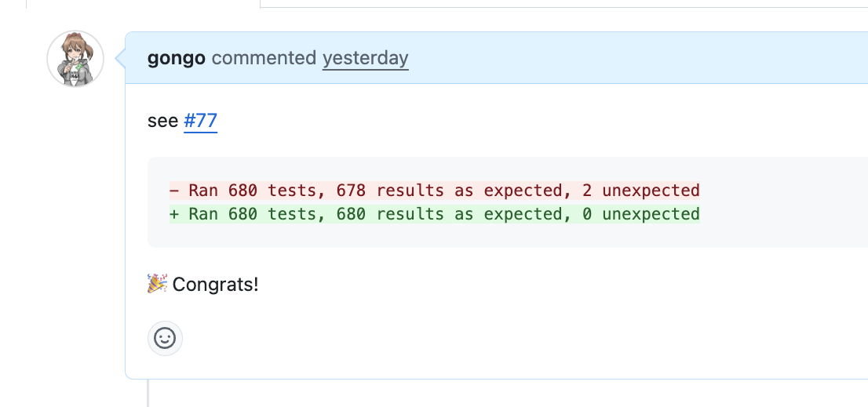Click the blue comment header bar

(636, 58)
